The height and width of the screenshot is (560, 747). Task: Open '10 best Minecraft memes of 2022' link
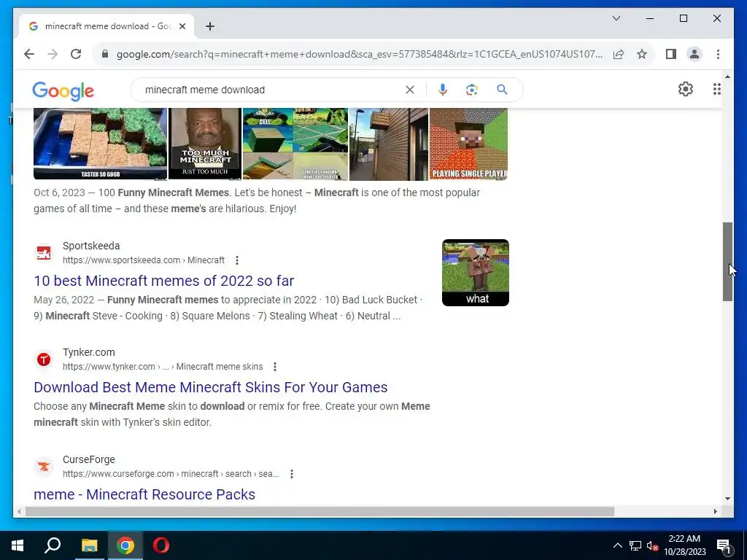(x=164, y=281)
